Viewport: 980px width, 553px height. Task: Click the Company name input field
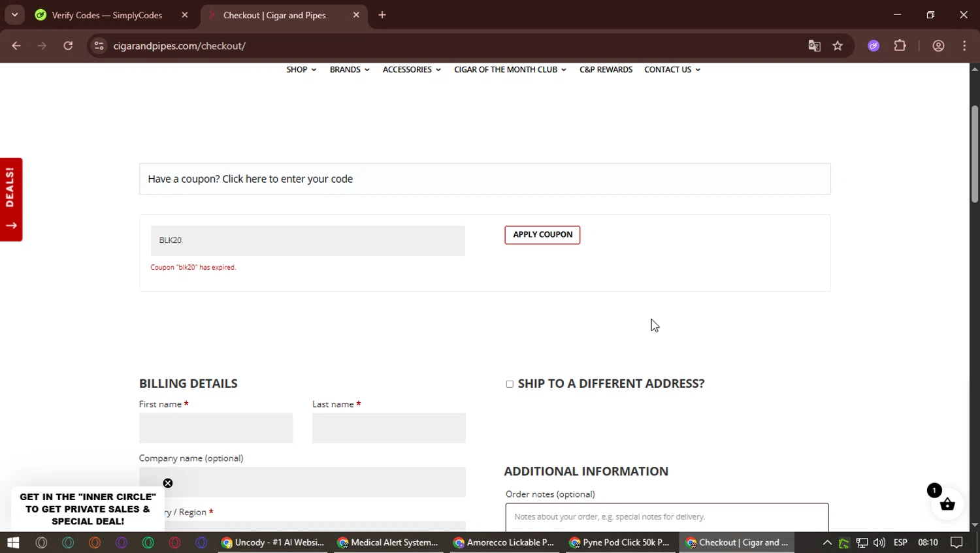click(302, 482)
